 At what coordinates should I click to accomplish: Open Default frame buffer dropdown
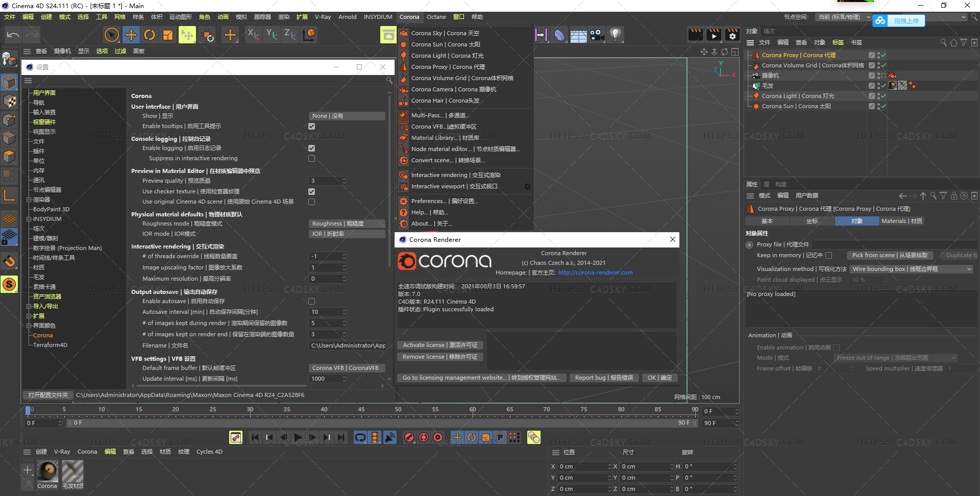(x=347, y=368)
